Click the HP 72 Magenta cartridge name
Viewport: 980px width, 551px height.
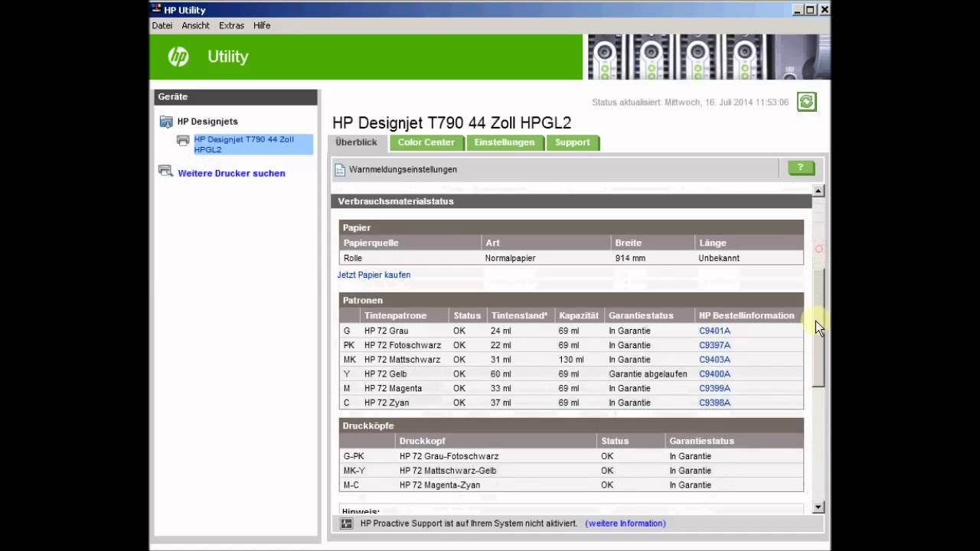(x=394, y=389)
